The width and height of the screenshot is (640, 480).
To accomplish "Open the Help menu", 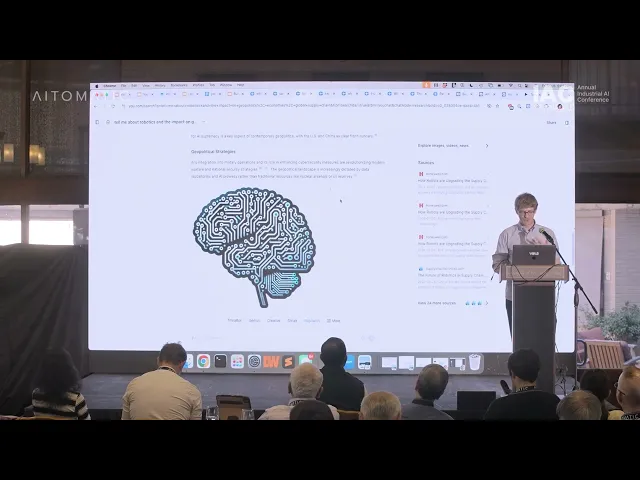I will [240, 85].
